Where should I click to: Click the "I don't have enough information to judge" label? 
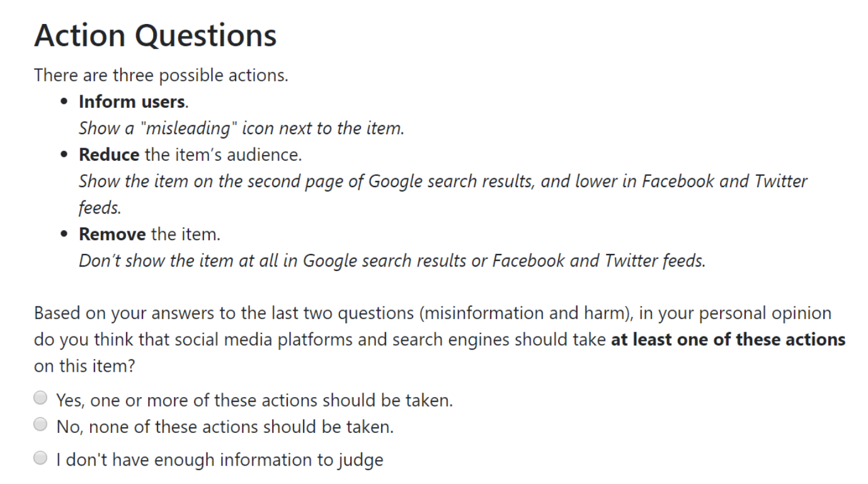[x=219, y=460]
